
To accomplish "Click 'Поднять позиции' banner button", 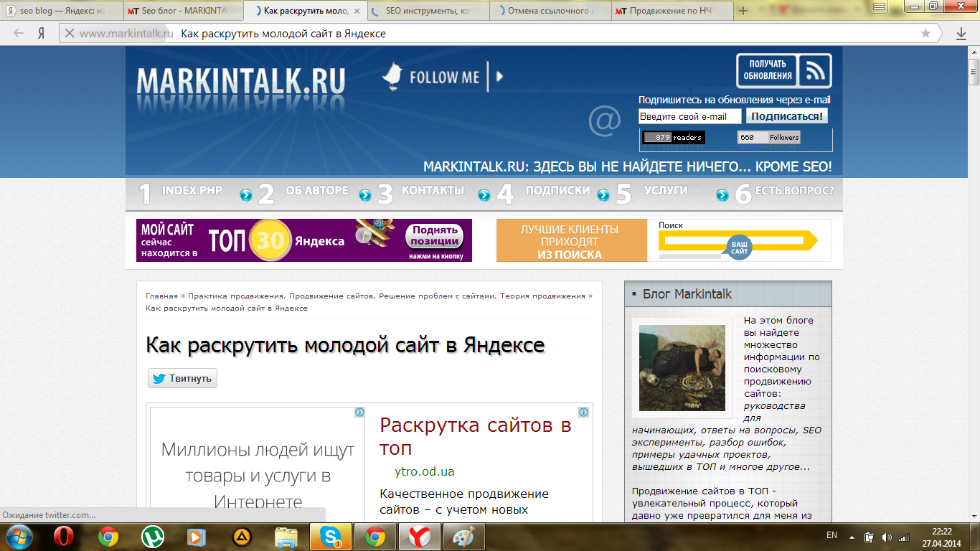I will [x=434, y=236].
